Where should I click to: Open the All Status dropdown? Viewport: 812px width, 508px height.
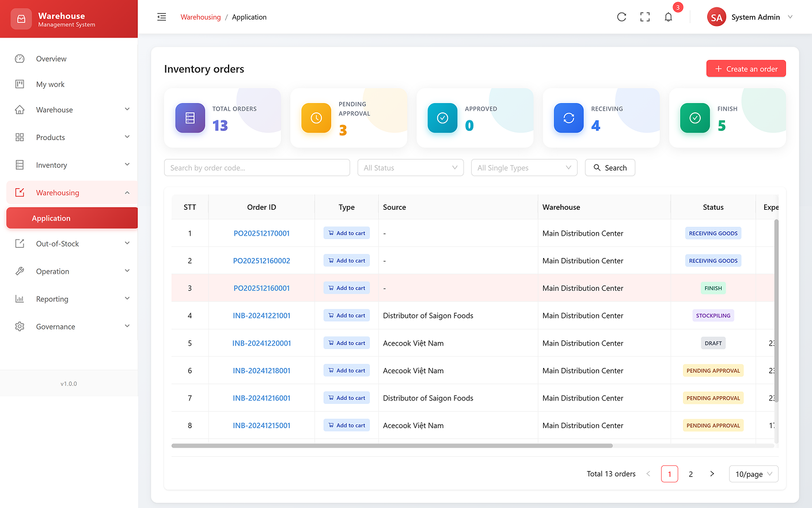(410, 168)
